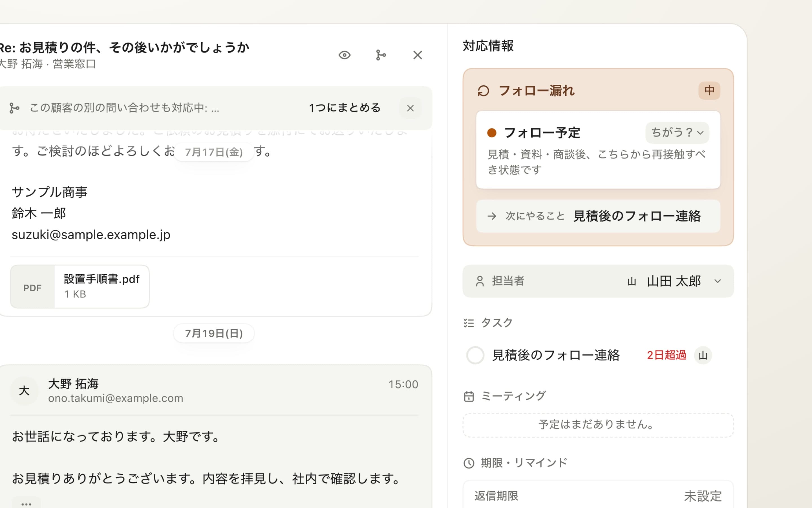812x508 pixels.
Task: Click the 中 priority badge
Action: [709, 90]
